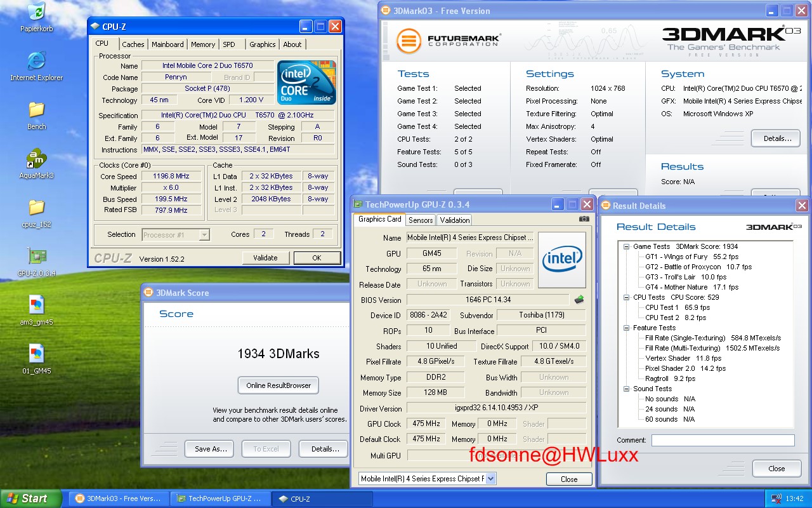This screenshot has height=508, width=812.
Task: Click the Core Speed value in CPU-Z
Action: click(x=171, y=177)
